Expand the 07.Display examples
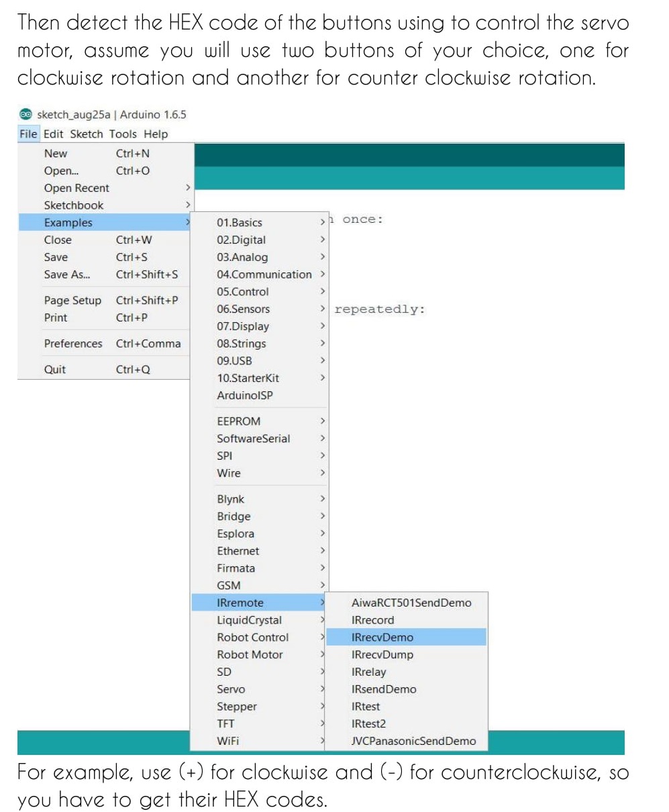The height and width of the screenshot is (812, 669). pyautogui.click(x=260, y=327)
